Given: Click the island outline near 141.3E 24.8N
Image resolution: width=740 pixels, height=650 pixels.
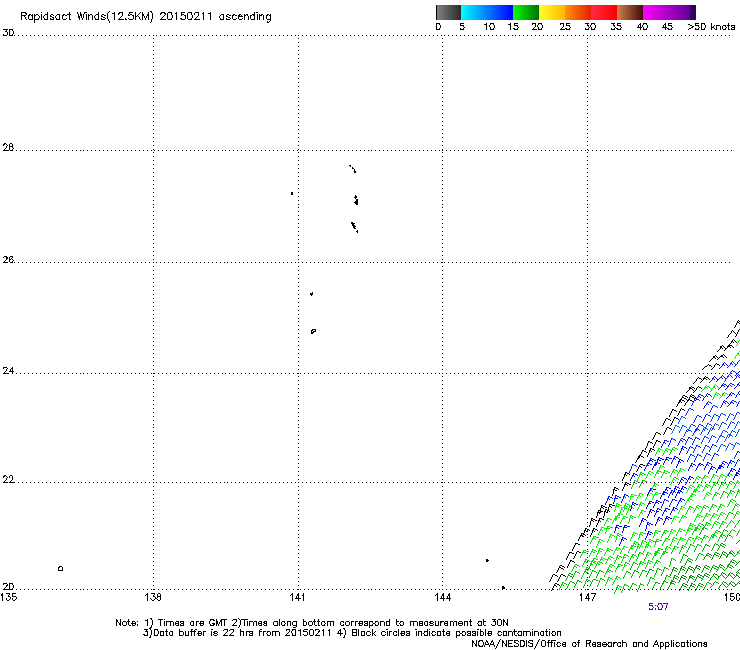Looking at the screenshot, I should pos(313,331).
